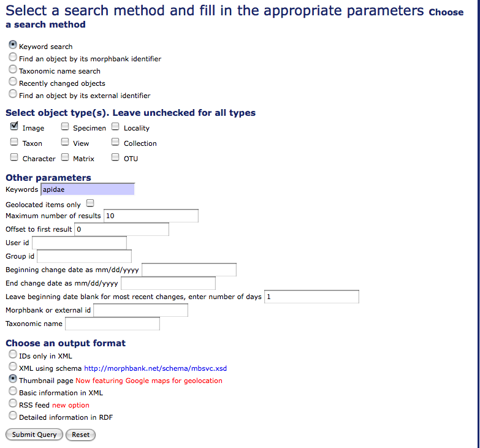This screenshot has height=448, width=480.
Task: Uncheck the Image object type checkbox
Action: pos(14,127)
